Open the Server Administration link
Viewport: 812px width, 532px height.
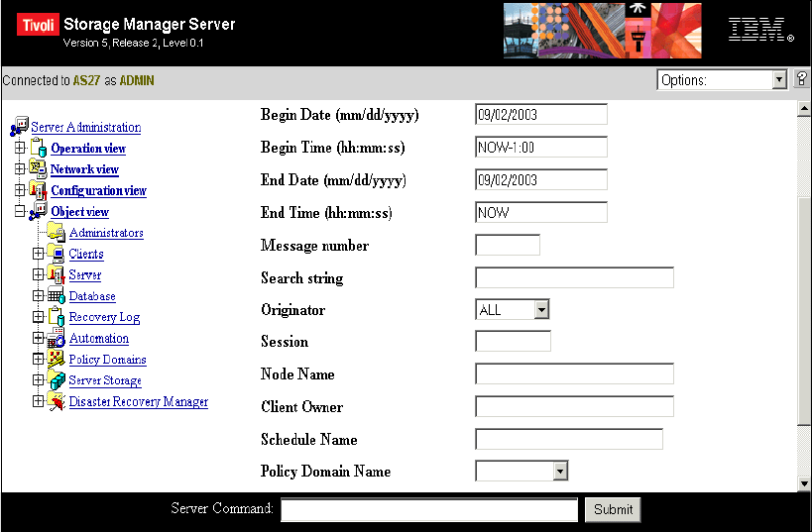86,128
